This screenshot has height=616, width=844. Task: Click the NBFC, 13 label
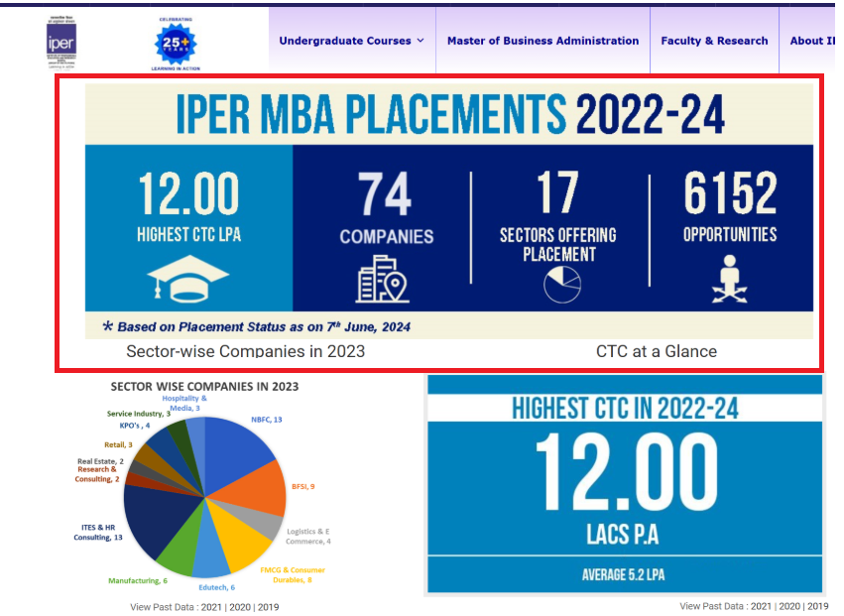(267, 420)
